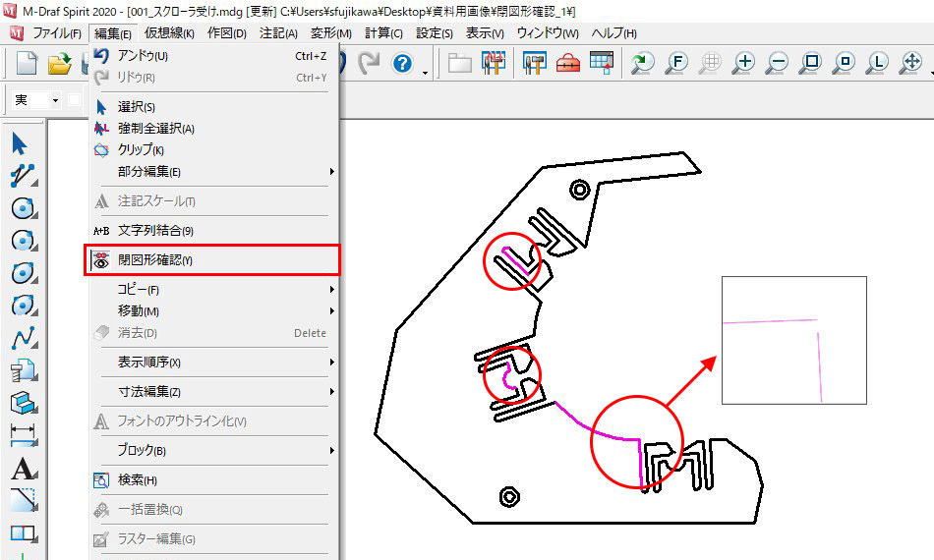Open the small arrow next to the help icon
934x560 pixels.
(425, 73)
